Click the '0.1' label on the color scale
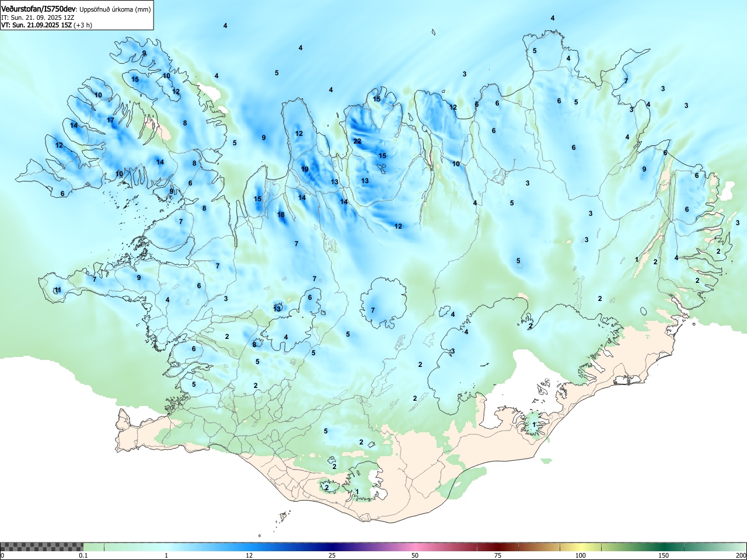 click(83, 555)
